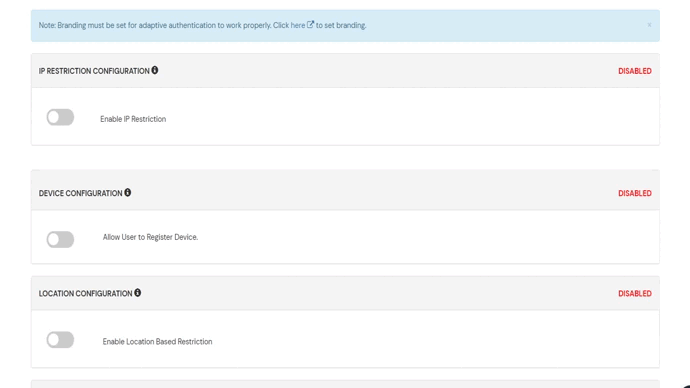Click the 'Allow User to Register Device.' label
This screenshot has height=388, width=690.
click(x=150, y=237)
